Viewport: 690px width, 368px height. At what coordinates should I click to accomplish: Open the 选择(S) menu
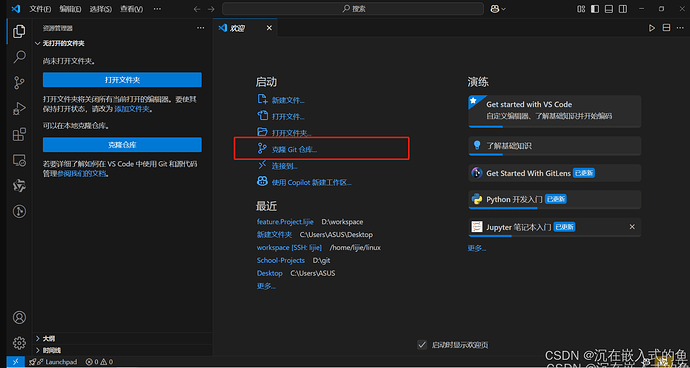pyautogui.click(x=100, y=9)
